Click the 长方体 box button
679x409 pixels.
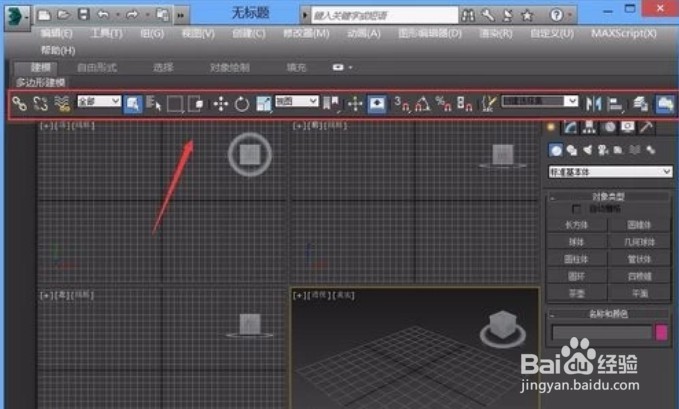coord(576,225)
